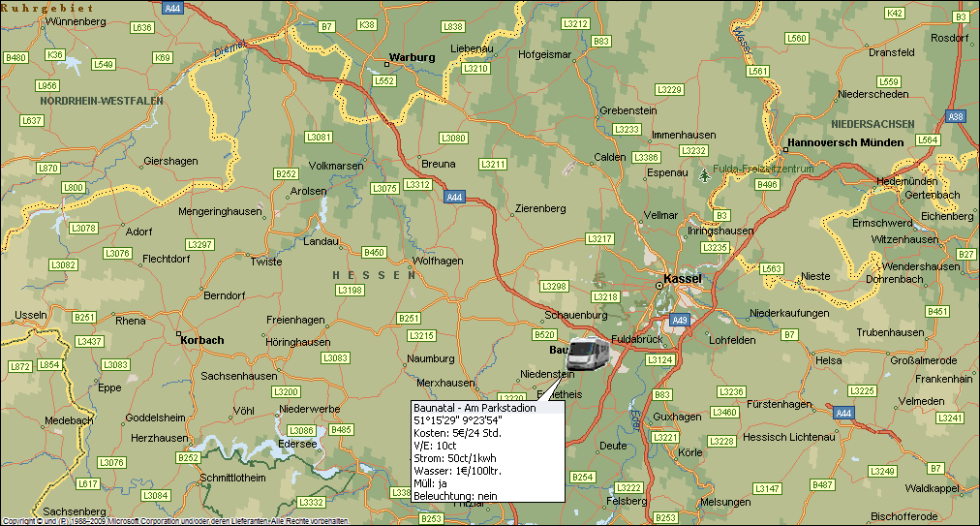The image size is (980, 526).
Task: Click the Fulda-Freizeitzentrum label
Action: pyautogui.click(x=763, y=169)
